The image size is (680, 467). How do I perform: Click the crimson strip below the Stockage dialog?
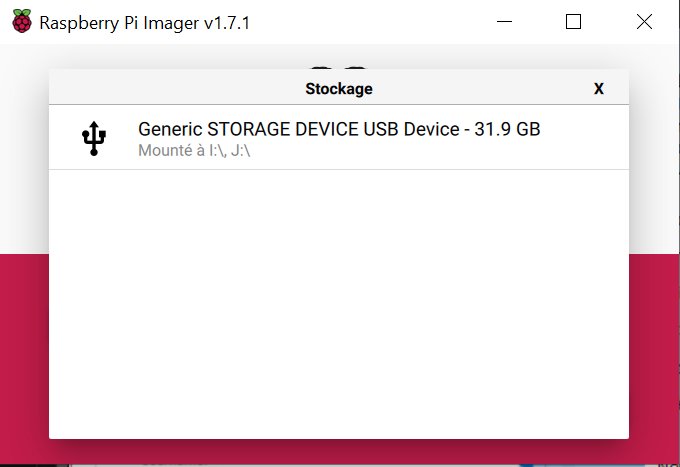point(339,451)
